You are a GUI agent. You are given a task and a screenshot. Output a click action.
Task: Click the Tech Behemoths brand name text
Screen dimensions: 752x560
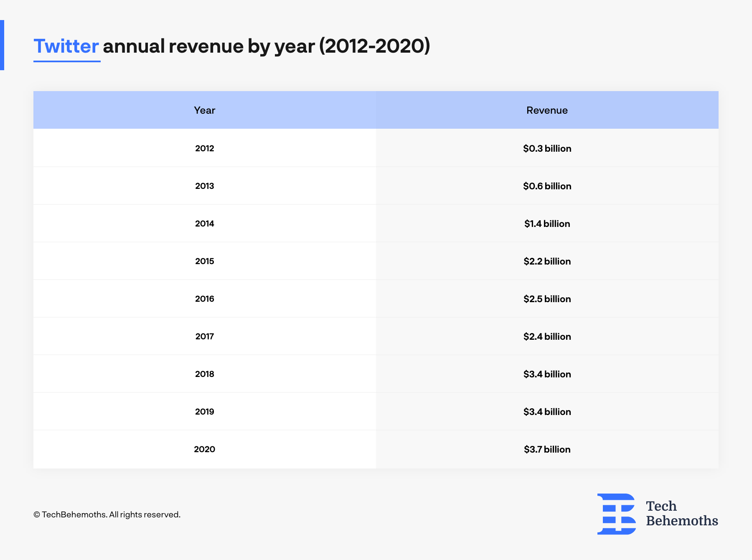tap(682, 514)
